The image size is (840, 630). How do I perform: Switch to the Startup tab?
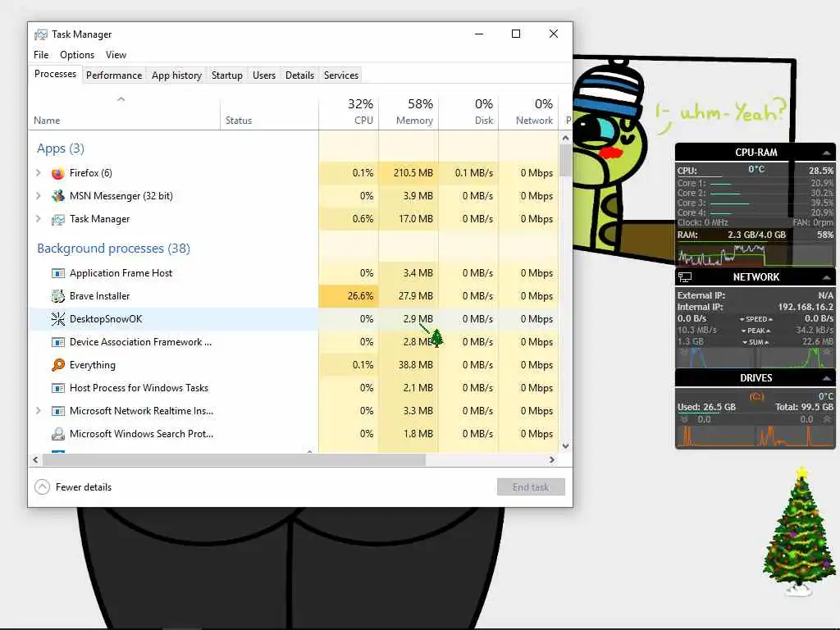(x=227, y=75)
